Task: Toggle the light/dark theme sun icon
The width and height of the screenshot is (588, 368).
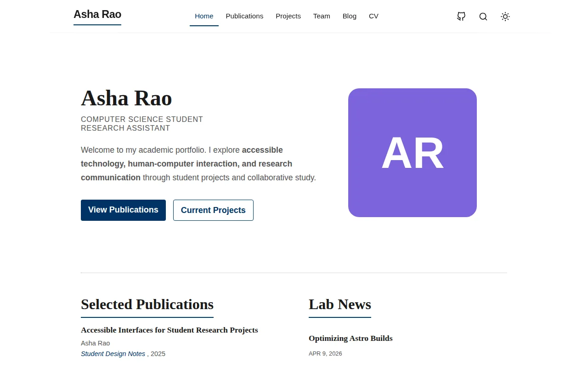Action: (505, 17)
